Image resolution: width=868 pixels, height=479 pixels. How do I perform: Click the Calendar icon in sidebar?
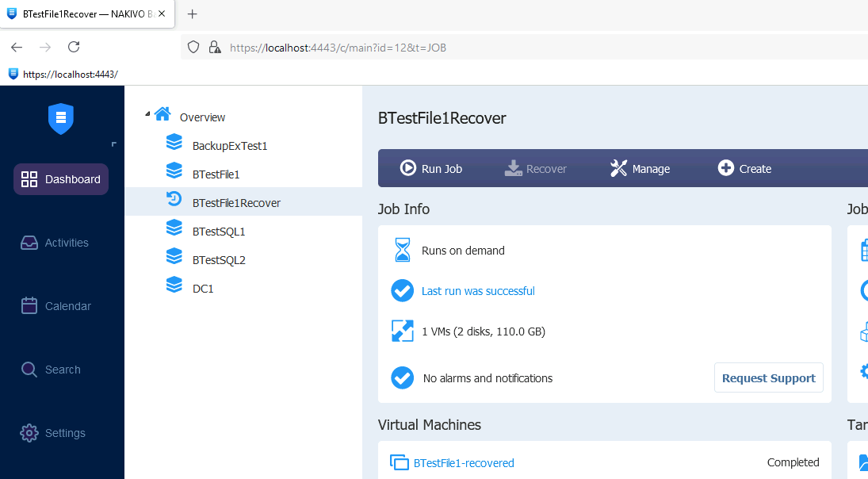click(x=29, y=305)
